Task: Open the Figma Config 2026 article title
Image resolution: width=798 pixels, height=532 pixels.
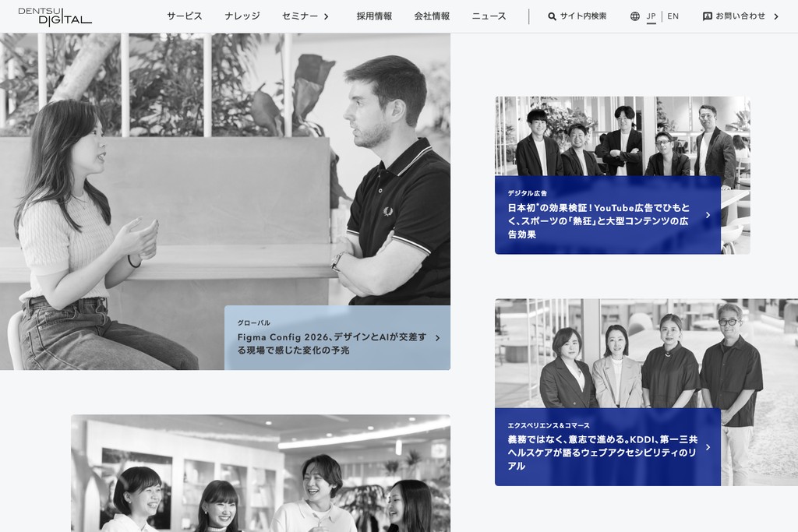Action: [x=332, y=344]
